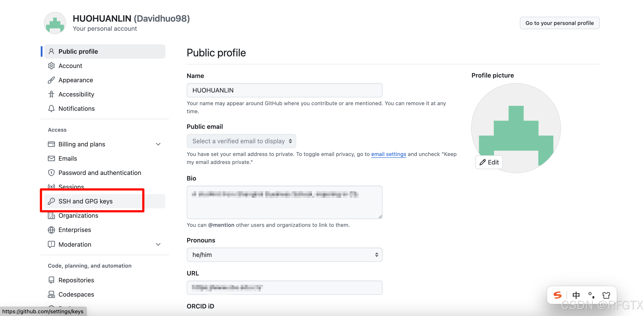Toggle Chinese input mode in IME bar

coord(576,295)
